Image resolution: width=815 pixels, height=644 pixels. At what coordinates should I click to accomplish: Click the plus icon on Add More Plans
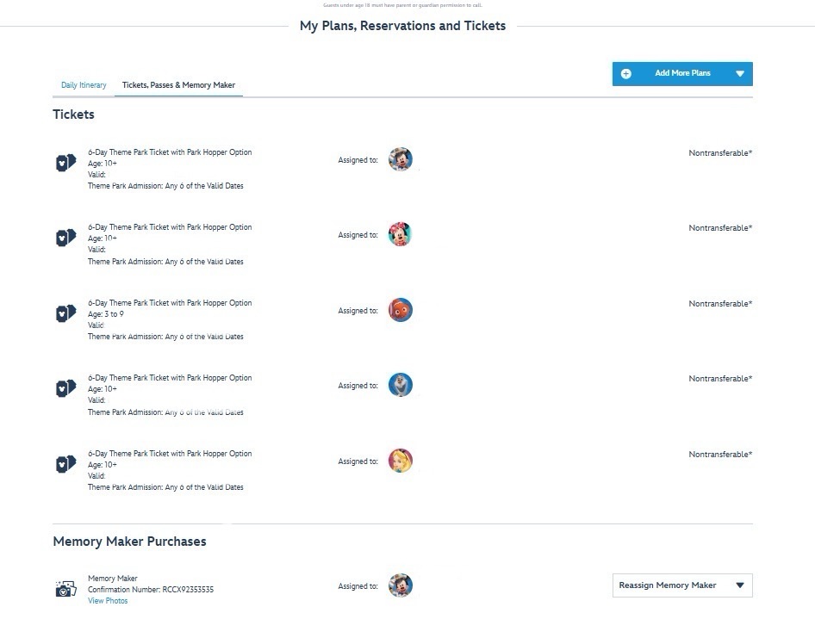pos(626,74)
